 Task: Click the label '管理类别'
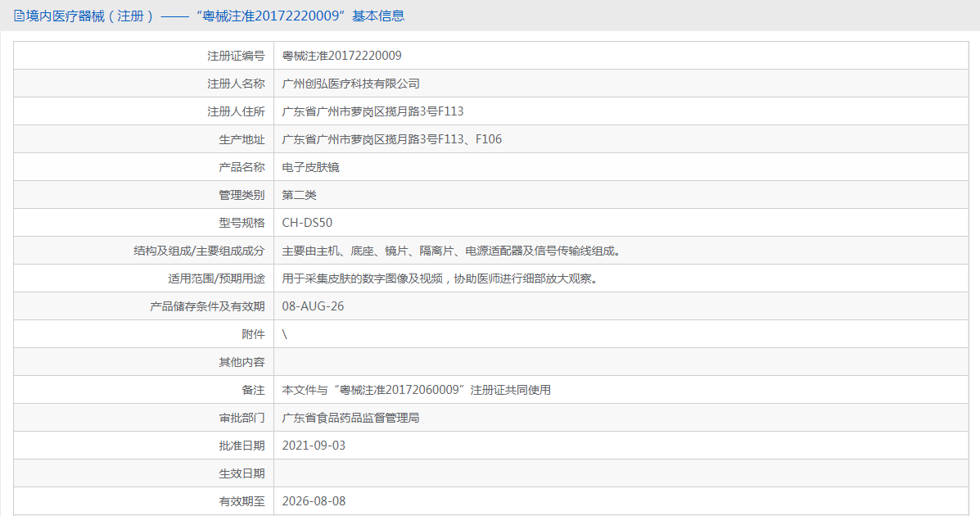[242, 195]
